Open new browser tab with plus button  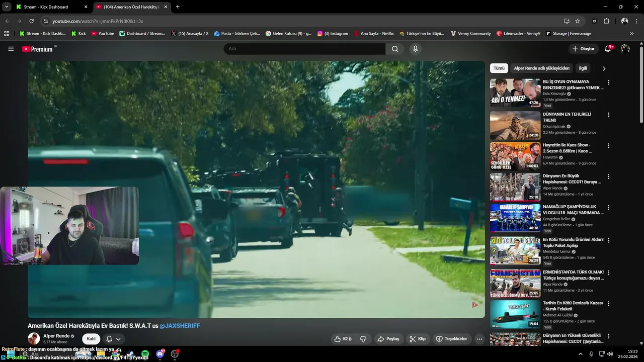click(178, 7)
